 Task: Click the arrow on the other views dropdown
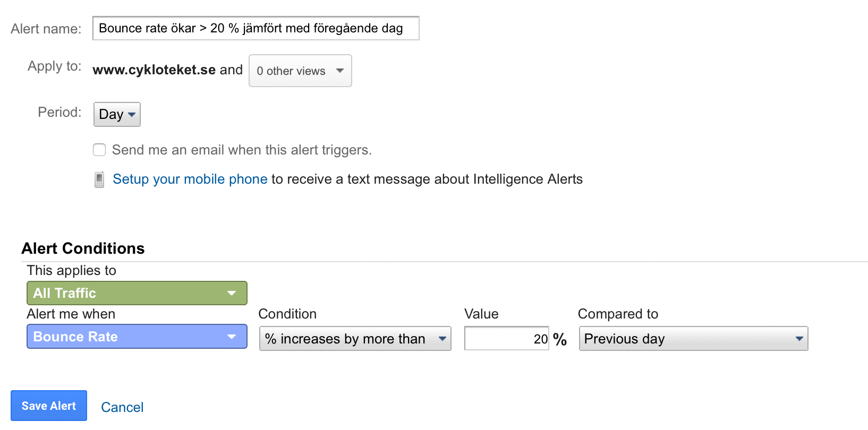click(340, 71)
